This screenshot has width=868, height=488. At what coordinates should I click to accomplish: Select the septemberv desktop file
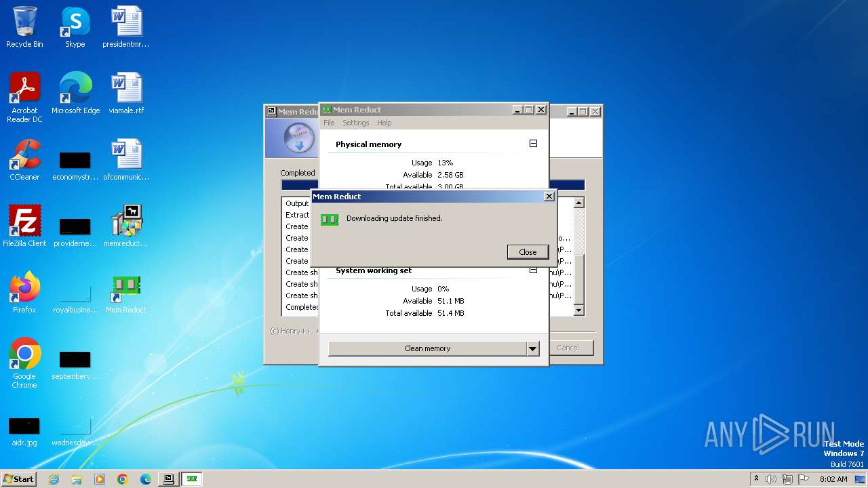point(75,365)
